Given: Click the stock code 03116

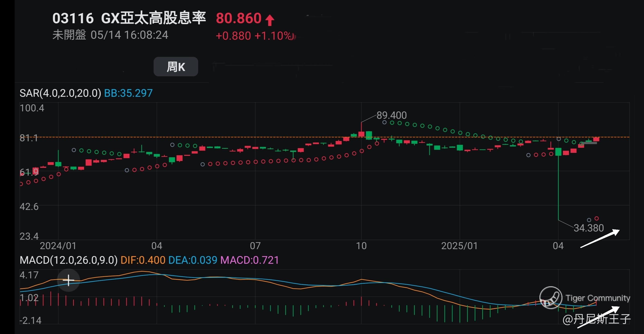Looking at the screenshot, I should tap(73, 18).
